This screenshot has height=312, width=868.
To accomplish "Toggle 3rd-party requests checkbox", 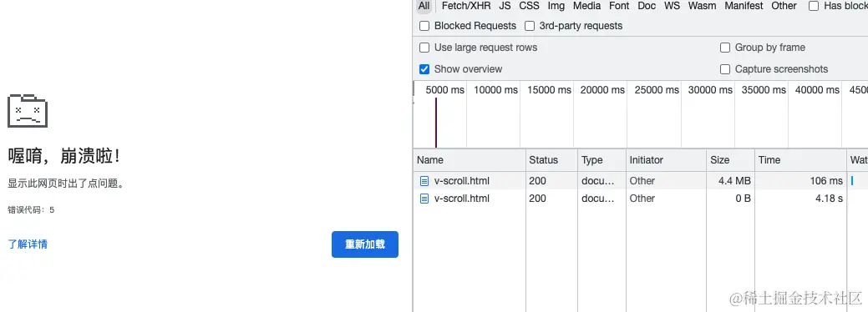I will point(530,26).
